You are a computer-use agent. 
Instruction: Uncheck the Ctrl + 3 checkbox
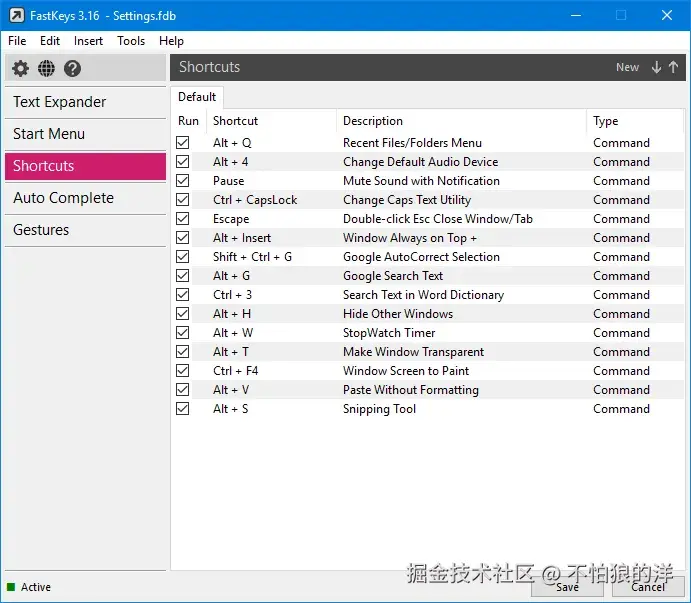pyautogui.click(x=182, y=294)
